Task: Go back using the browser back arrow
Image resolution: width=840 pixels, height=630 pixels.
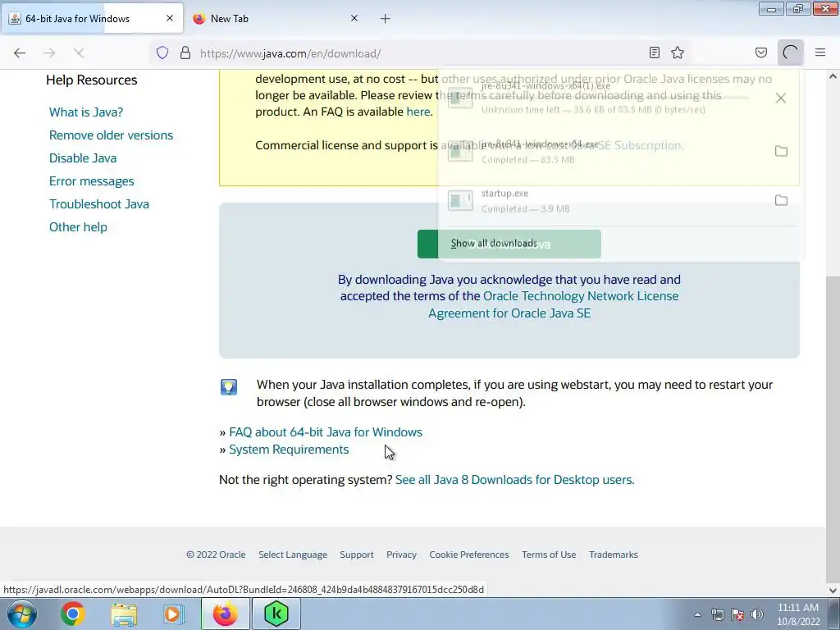Action: pos(20,53)
